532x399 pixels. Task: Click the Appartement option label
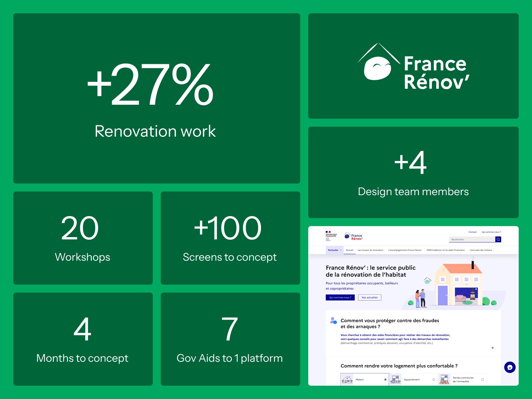click(x=412, y=379)
